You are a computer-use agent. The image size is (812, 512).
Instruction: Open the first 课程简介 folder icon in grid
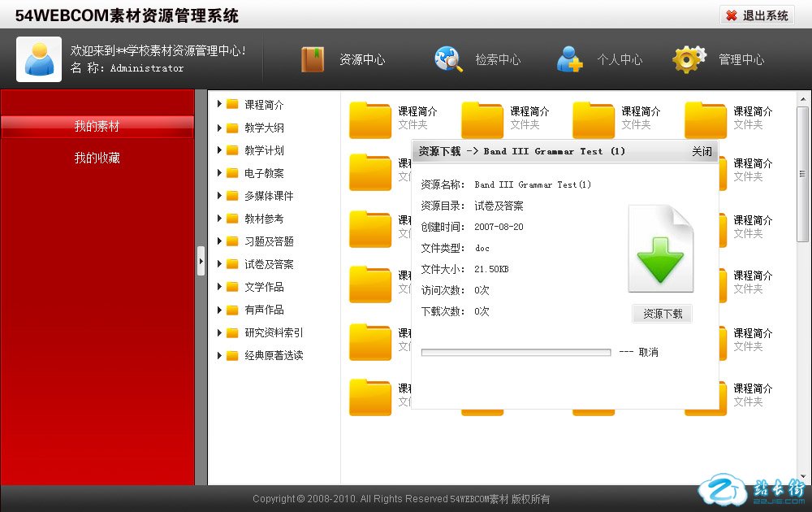tap(370, 119)
